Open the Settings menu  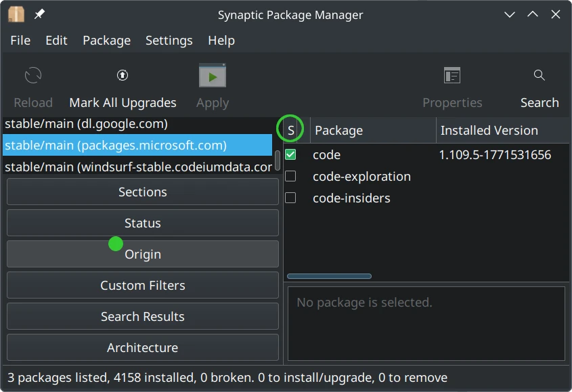coord(169,41)
